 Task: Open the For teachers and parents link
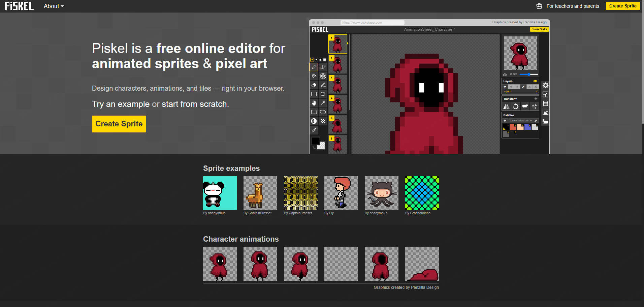[x=573, y=6]
